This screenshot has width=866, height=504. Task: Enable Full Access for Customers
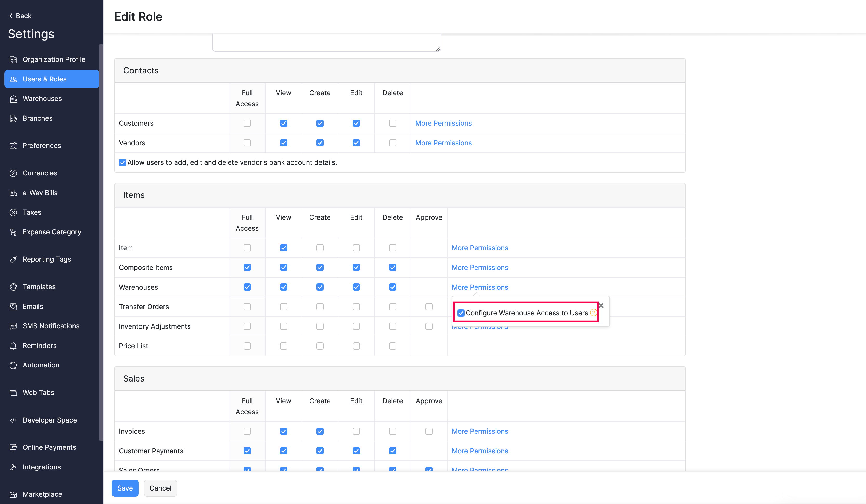coord(247,123)
